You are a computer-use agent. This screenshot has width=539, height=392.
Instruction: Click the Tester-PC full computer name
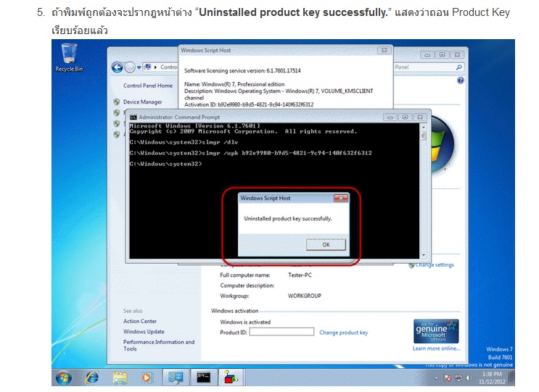coord(300,275)
